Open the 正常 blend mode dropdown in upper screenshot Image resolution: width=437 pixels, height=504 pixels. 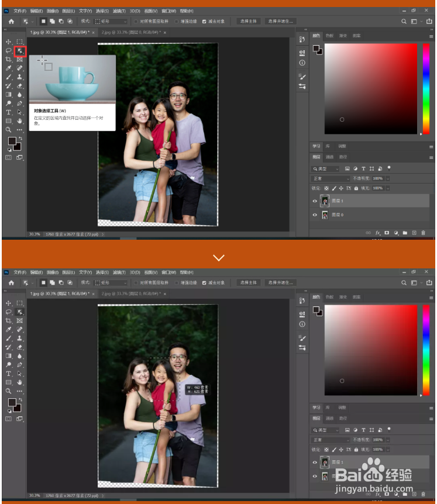[x=331, y=178]
